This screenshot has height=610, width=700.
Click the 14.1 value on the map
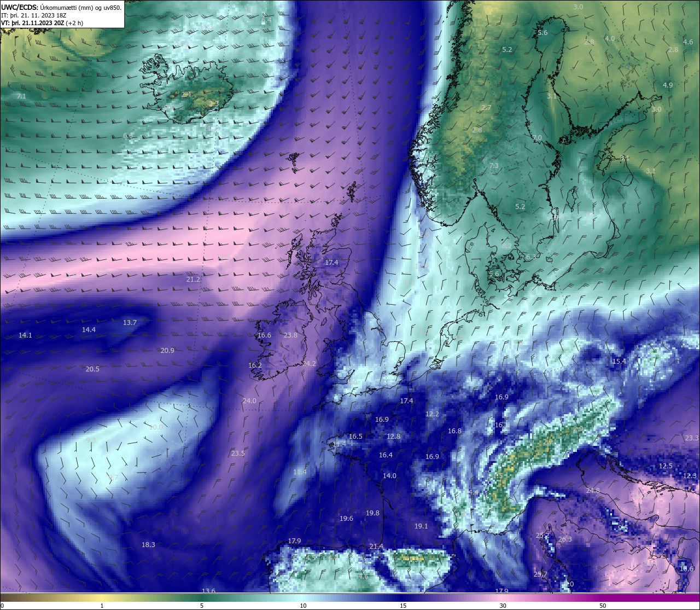25,335
